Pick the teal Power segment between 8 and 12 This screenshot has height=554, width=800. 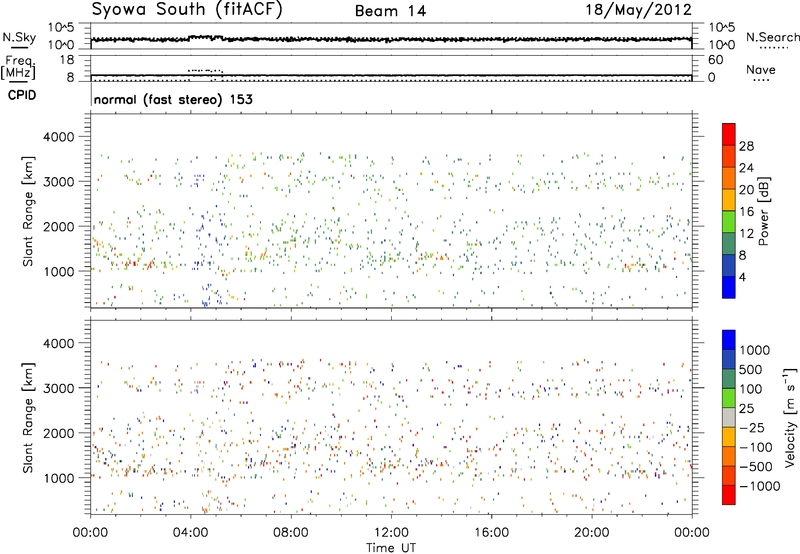coord(729,244)
